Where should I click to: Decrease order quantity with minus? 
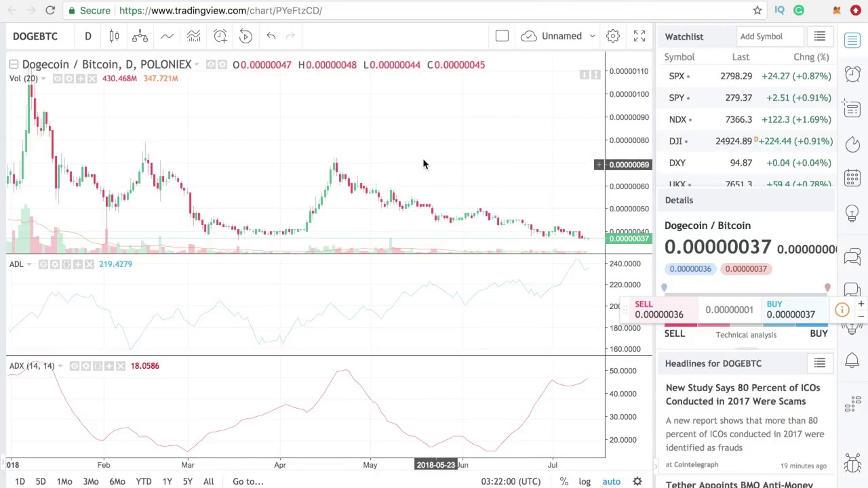(861, 317)
